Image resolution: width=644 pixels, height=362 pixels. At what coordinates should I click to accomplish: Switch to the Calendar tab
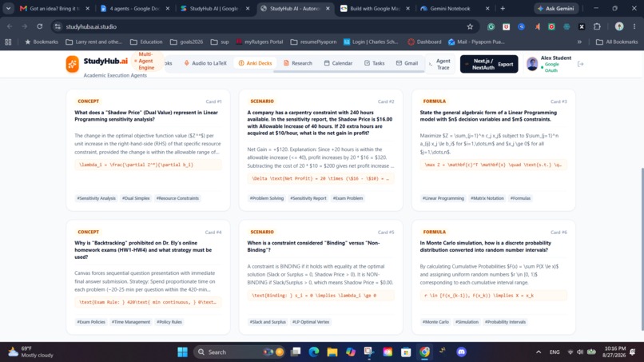pos(338,63)
